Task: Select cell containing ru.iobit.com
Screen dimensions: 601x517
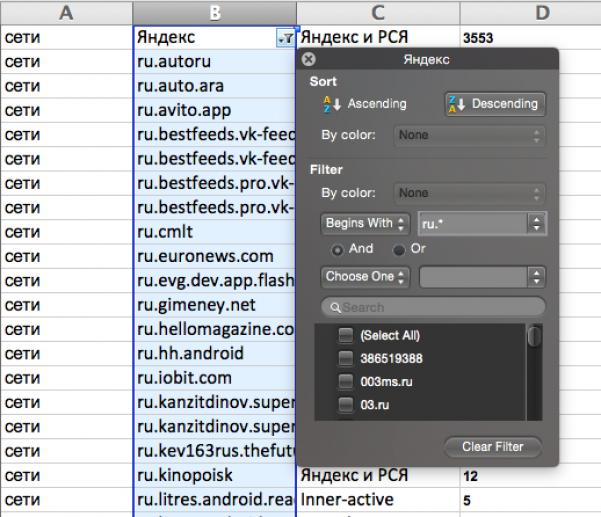Action: 215,378
